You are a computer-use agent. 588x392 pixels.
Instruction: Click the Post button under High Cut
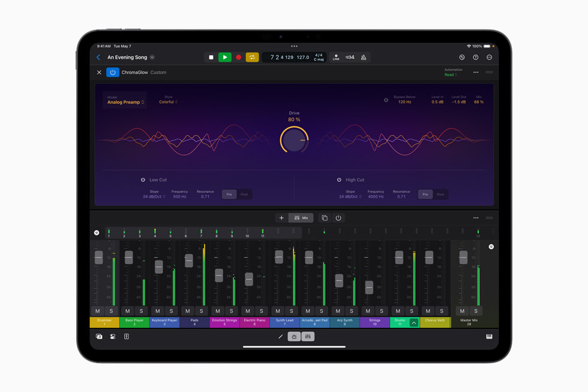coord(439,194)
